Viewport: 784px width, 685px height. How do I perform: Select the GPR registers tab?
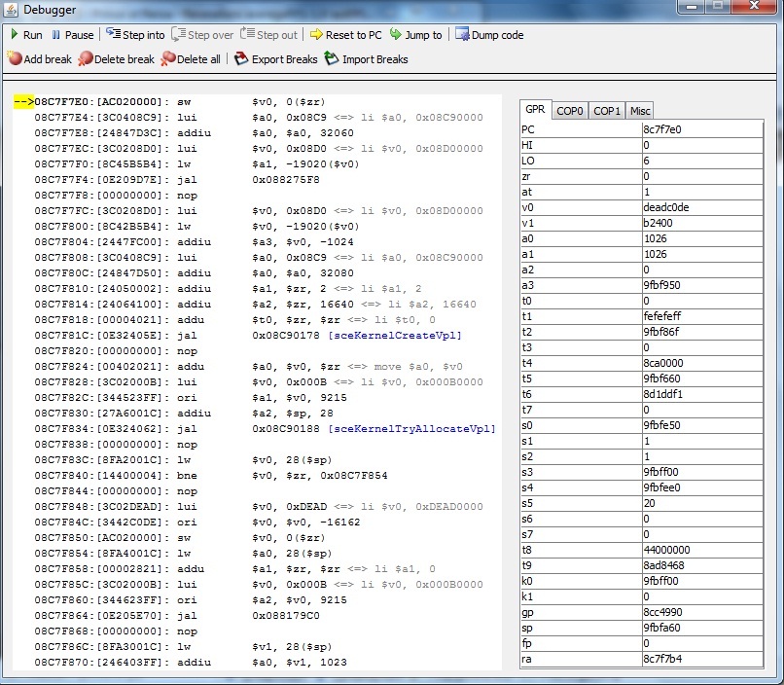pyautogui.click(x=535, y=110)
